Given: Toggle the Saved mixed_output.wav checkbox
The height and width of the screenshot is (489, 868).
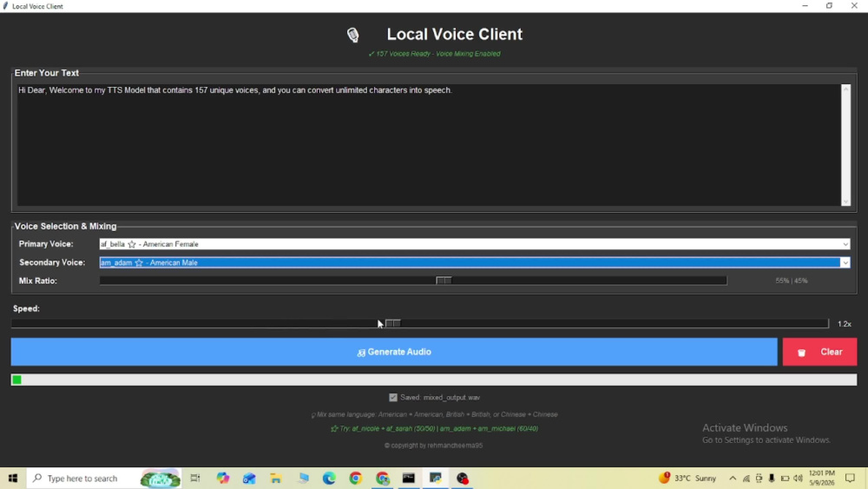Looking at the screenshot, I should tap(393, 398).
